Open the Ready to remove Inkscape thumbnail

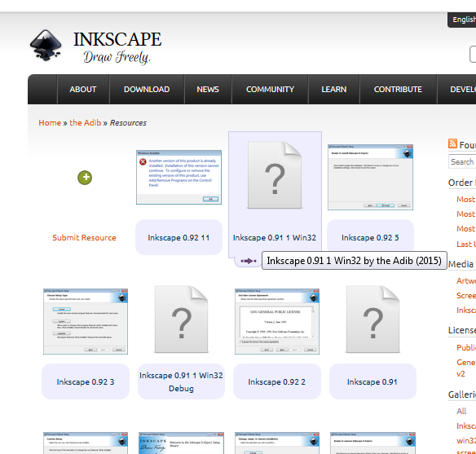click(372, 443)
